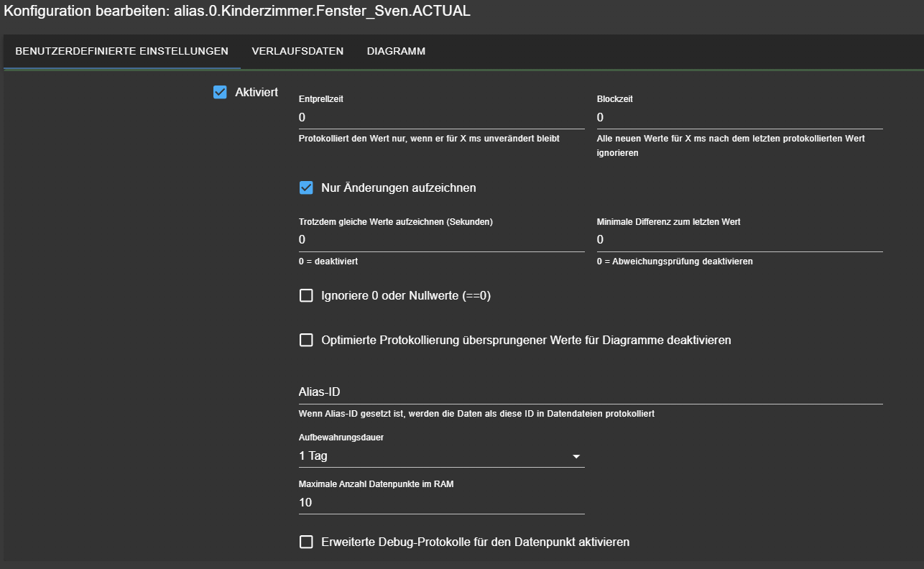The width and height of the screenshot is (924, 569).
Task: Toggle Nur Änderungen aufzeichnen checkbox
Action: pyautogui.click(x=306, y=188)
